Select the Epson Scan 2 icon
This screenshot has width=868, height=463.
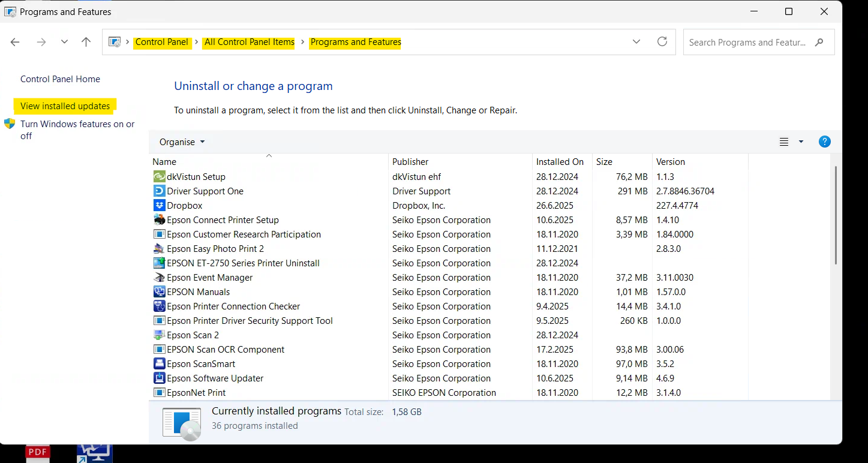(159, 335)
